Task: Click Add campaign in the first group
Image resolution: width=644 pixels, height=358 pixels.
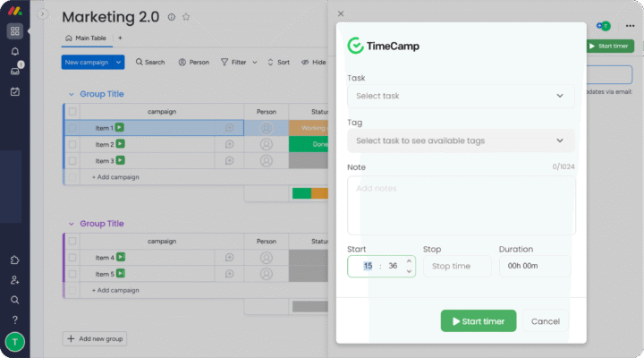Action: pyautogui.click(x=115, y=177)
